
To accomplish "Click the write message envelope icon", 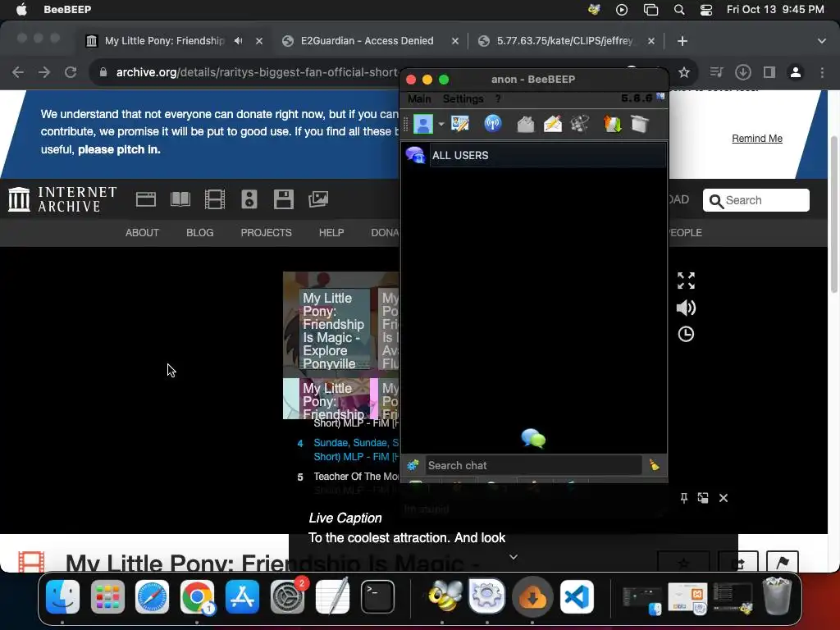I will pos(552,124).
